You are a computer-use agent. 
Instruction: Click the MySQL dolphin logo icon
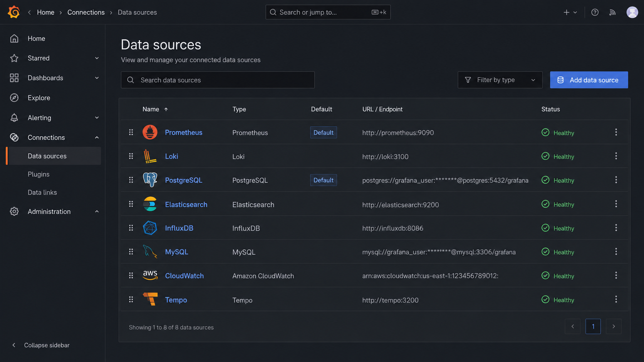click(x=150, y=252)
